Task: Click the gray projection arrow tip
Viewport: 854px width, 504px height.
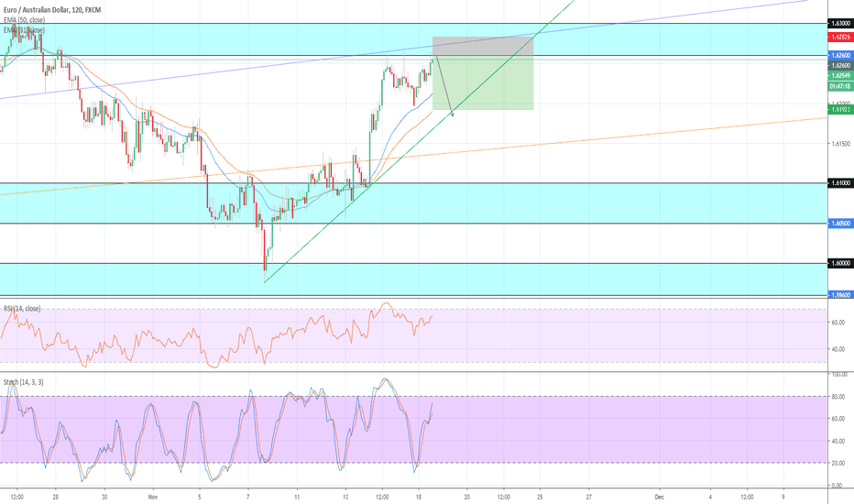Action: [453, 115]
